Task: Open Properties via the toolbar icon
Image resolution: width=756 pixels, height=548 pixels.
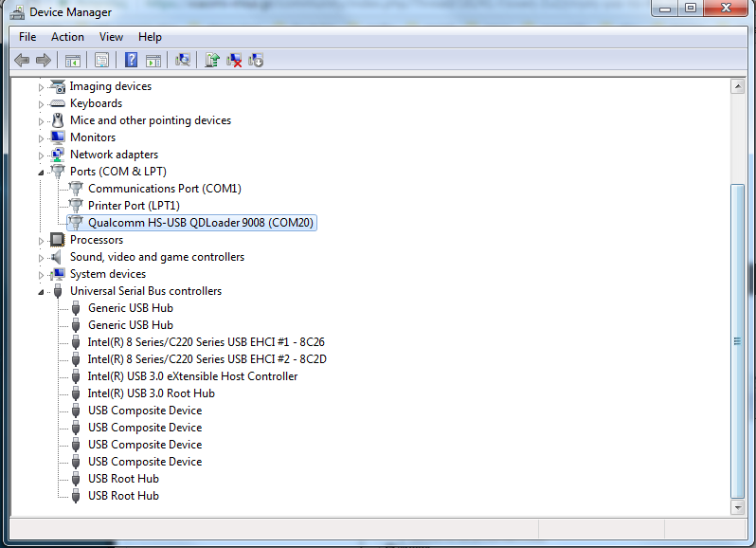Action: click(x=101, y=60)
